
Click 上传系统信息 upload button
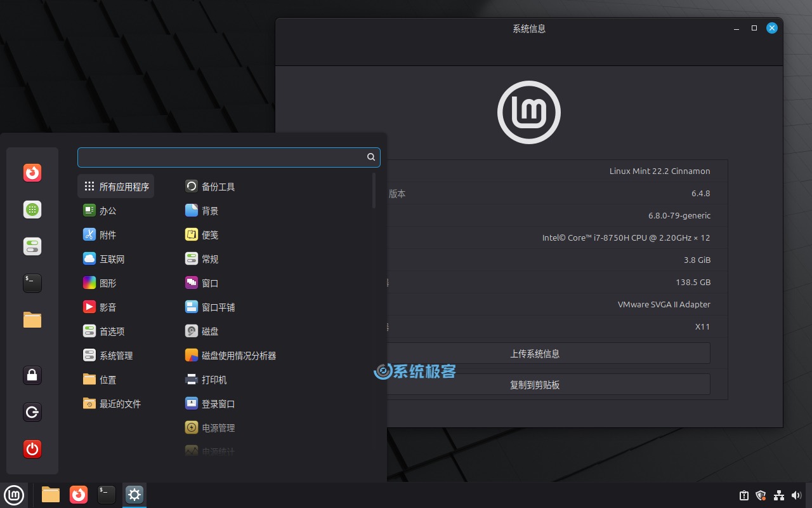(535, 354)
